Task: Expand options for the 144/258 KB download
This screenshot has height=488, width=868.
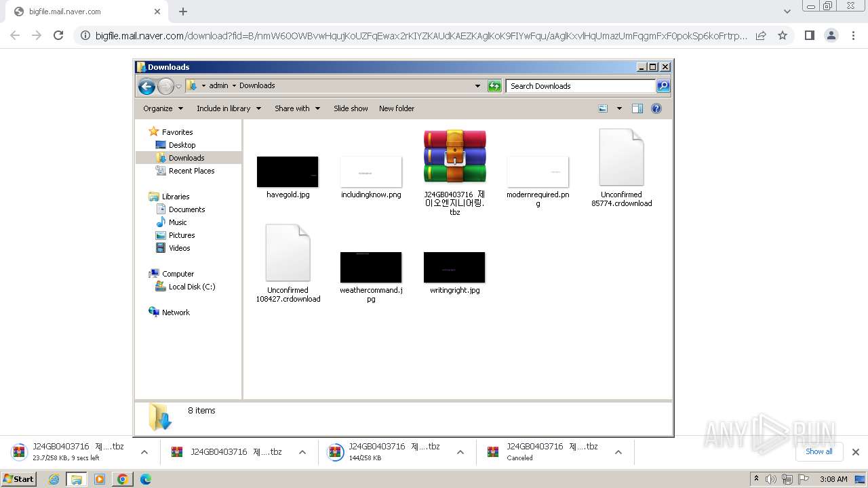Action: [460, 452]
